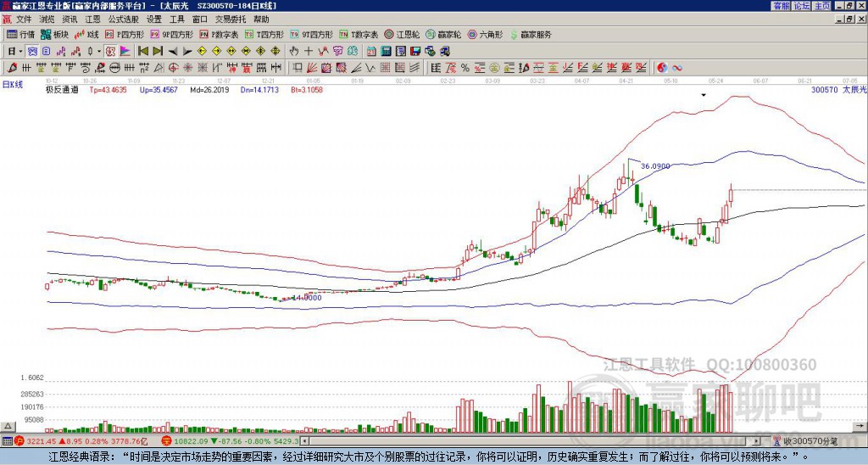
Task: Open the 赢家轮 wheel tool
Action: point(443,34)
